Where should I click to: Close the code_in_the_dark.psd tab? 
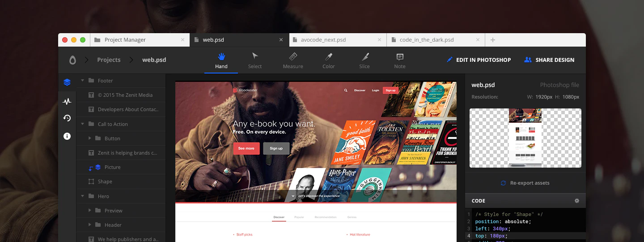[478, 40]
